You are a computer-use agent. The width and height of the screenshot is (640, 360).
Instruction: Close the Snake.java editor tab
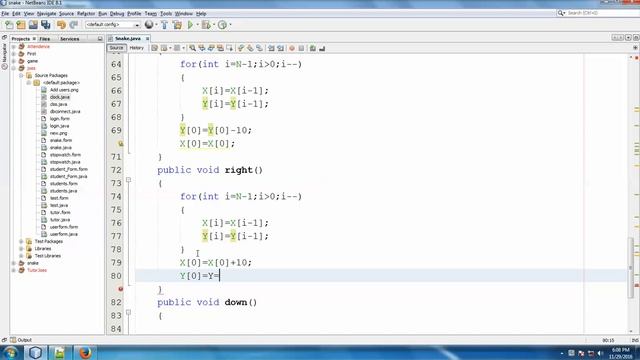147,39
